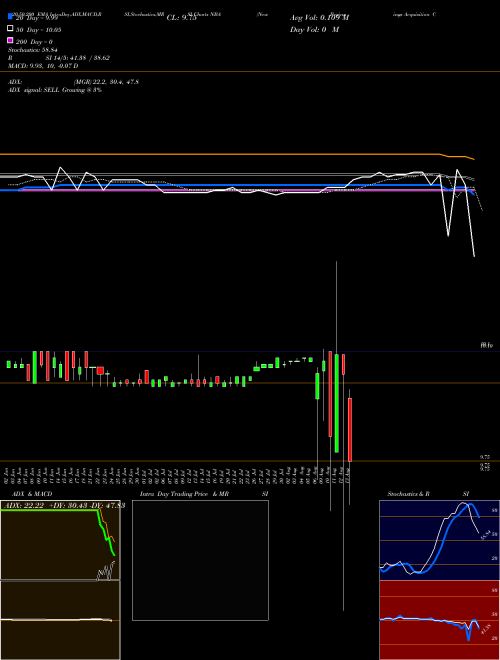Screen dimensions: 500x660
Task: Click the 9.75 price axis label
Action: 484,457
